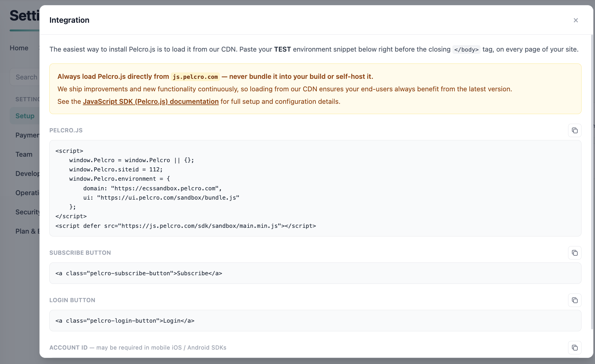
Task: Click the LOGIN BUTTON heading
Action: click(x=72, y=300)
